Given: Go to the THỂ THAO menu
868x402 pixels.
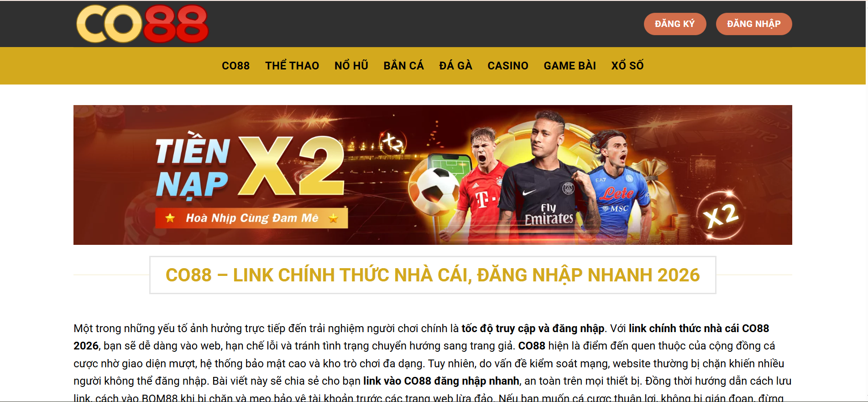Looking at the screenshot, I should 292,66.
